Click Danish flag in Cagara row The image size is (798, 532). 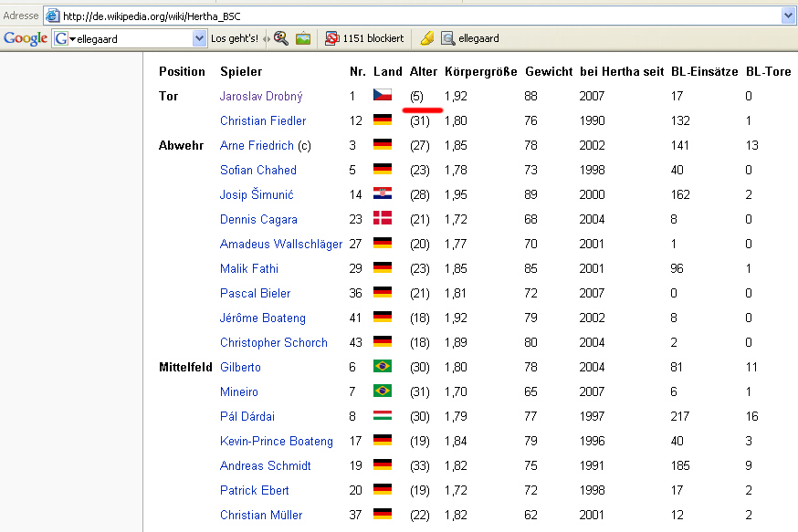coord(383,218)
